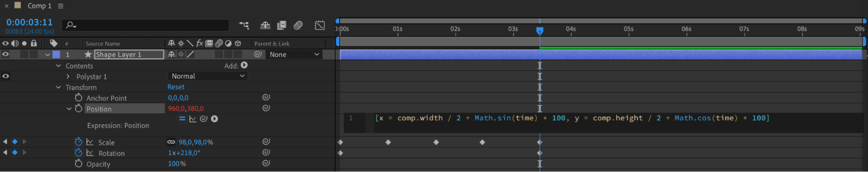Open the Graph Editor icon
The height and width of the screenshot is (172, 868).
[x=320, y=25]
